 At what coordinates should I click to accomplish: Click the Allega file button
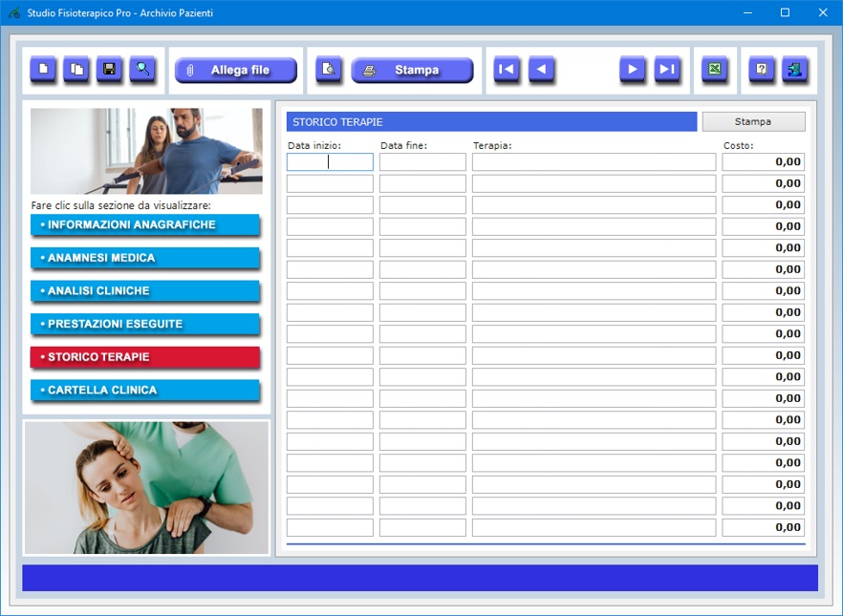236,70
